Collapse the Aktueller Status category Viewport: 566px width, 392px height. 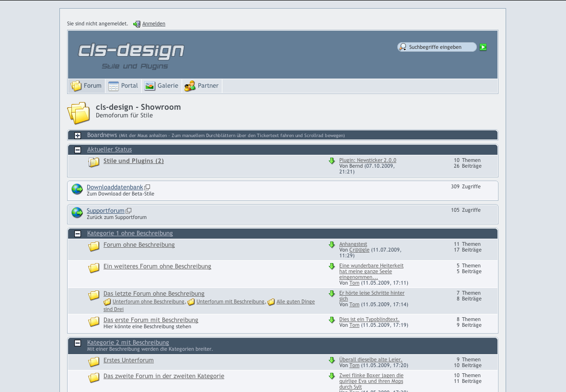tap(78, 150)
